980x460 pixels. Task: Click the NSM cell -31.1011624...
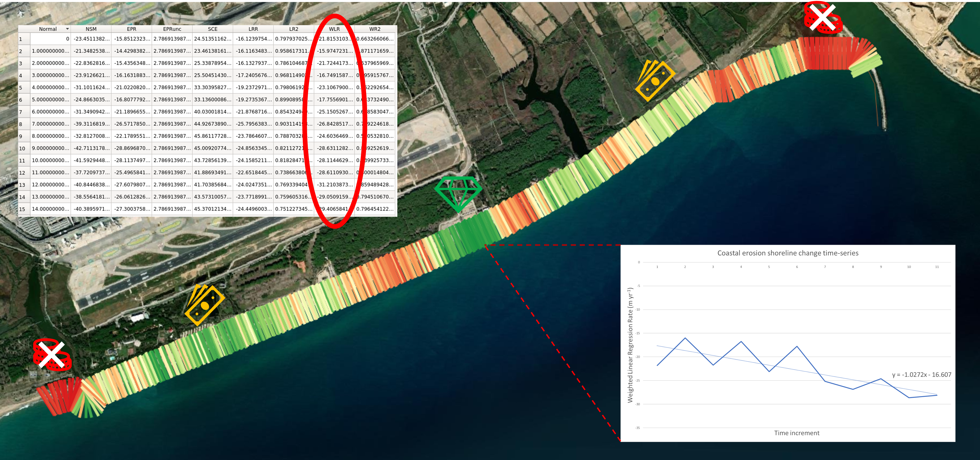[x=91, y=87]
